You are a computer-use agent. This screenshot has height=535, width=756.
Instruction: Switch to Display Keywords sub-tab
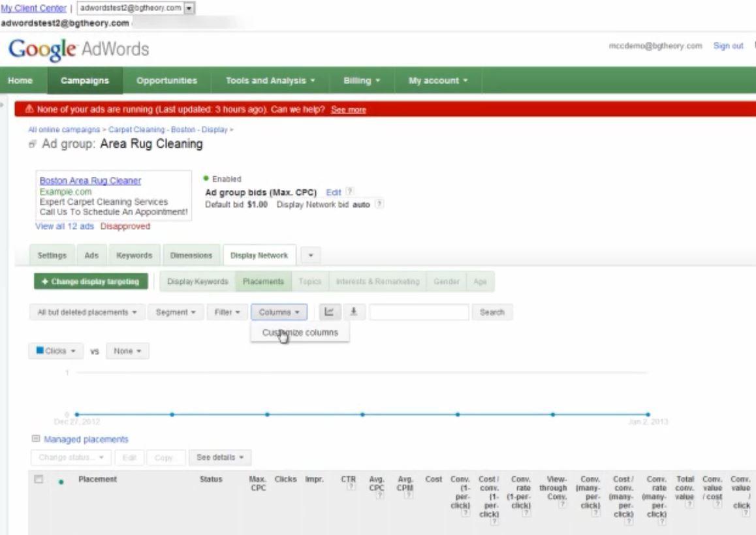198,281
